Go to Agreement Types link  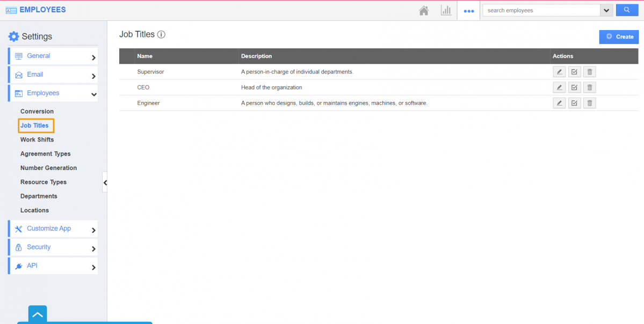click(x=45, y=154)
